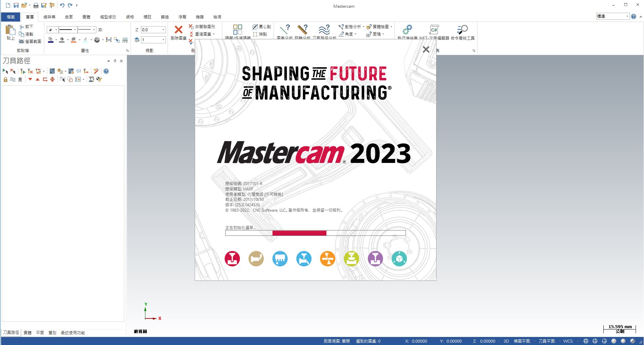This screenshot has width=644, height=345.
Task: Click the lock icon in toolpaths toolbar
Action: pos(5,80)
